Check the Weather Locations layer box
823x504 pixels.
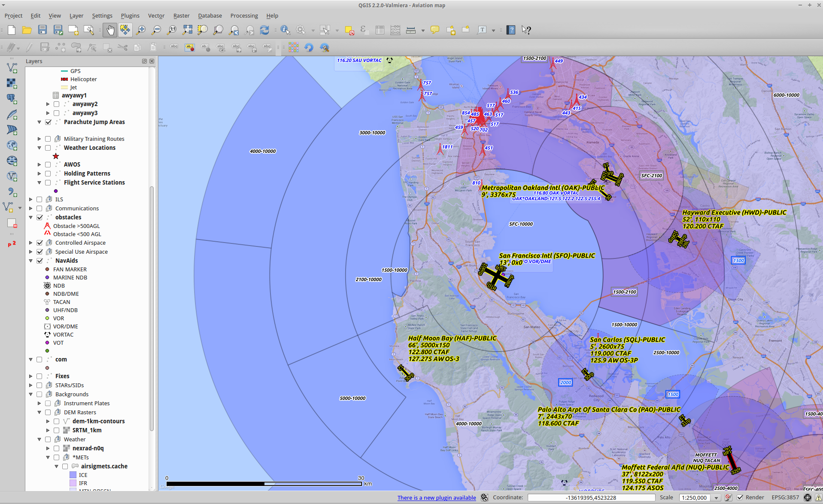(48, 148)
